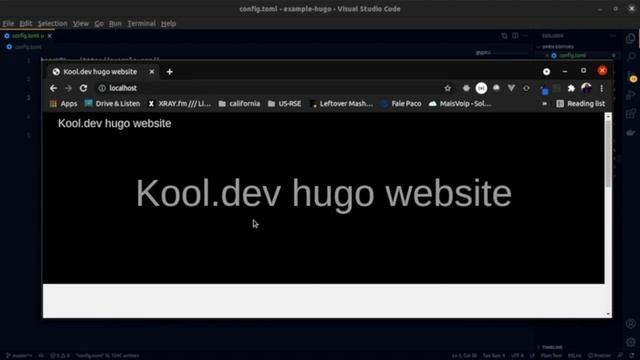Click the Kool.dev hugo website header link
Image resolution: width=640 pixels, height=360 pixels.
pyautogui.click(x=114, y=123)
